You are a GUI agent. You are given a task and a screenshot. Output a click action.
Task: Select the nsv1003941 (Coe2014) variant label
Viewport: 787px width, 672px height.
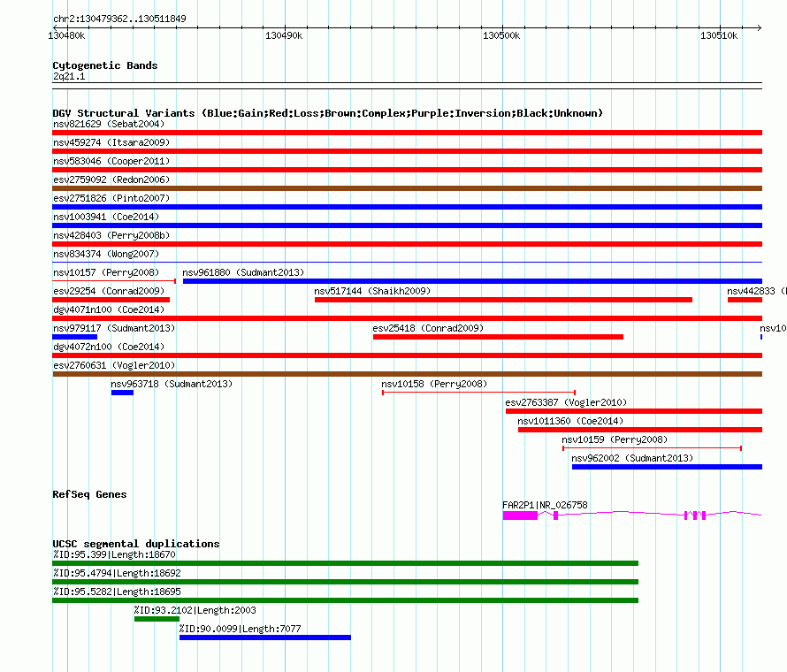[105, 217]
